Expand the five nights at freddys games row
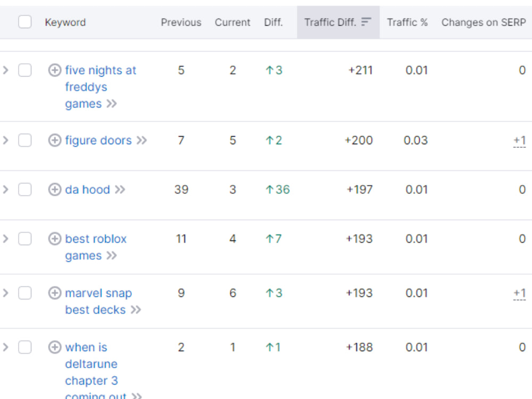Viewport: 532px width, 399px height. click(5, 70)
